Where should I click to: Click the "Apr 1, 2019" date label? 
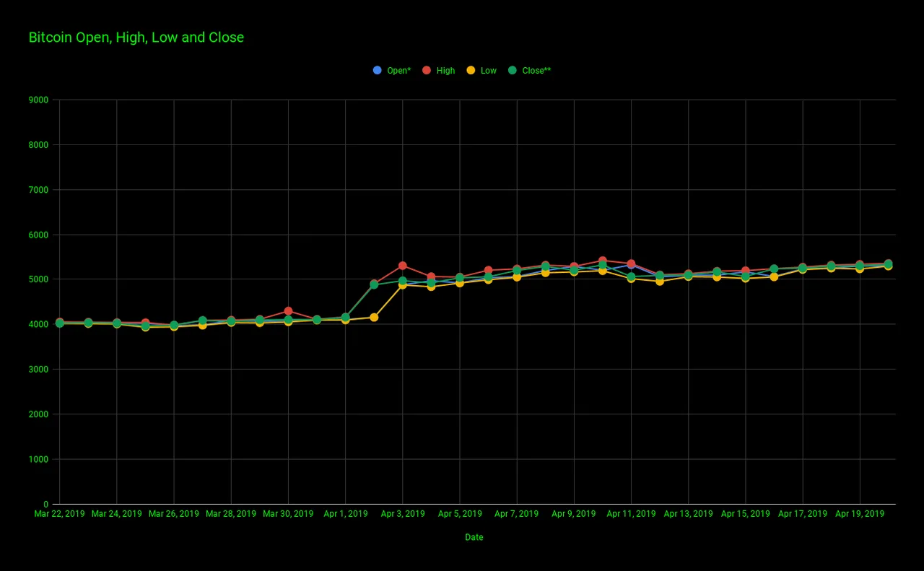(x=345, y=514)
